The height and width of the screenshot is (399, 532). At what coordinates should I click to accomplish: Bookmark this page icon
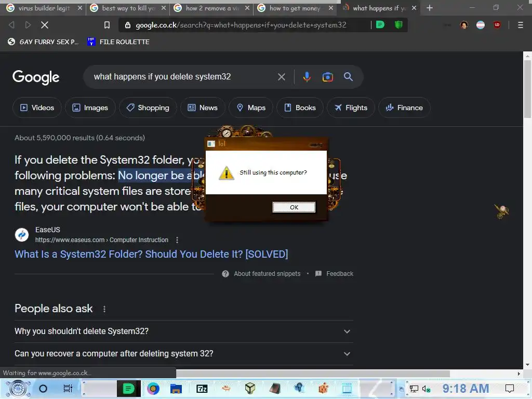coord(107,25)
